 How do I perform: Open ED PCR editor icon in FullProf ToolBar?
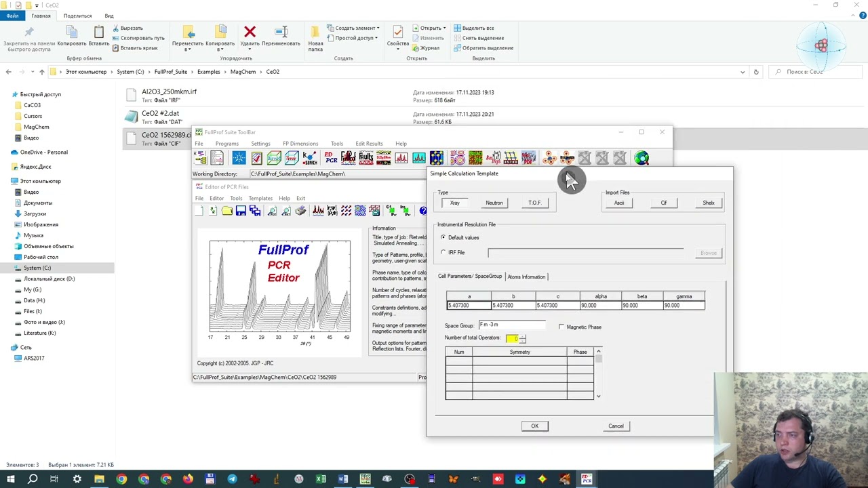point(331,158)
